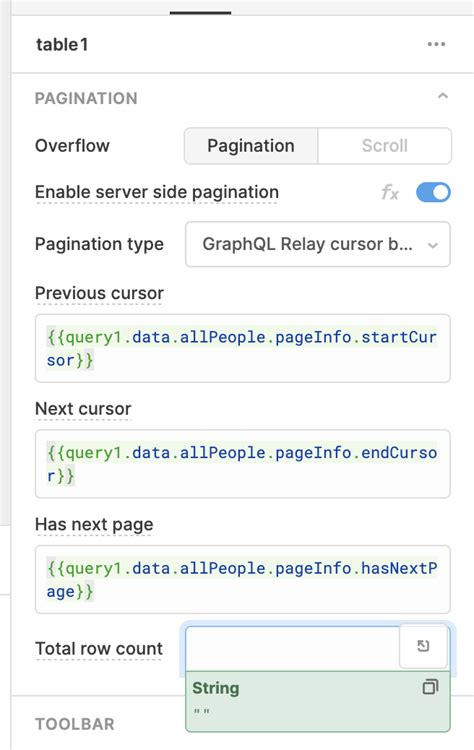
Task: Click the Has next page label
Action: tap(94, 525)
